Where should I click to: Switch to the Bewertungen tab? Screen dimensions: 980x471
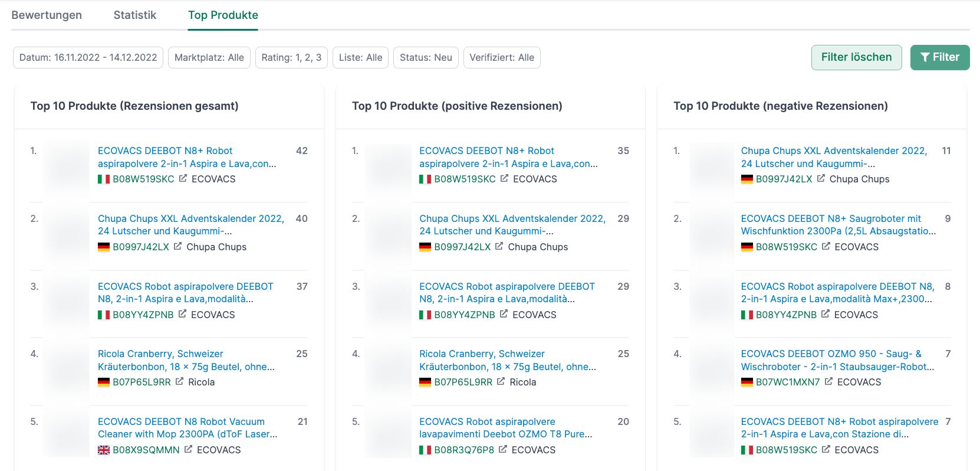[47, 15]
